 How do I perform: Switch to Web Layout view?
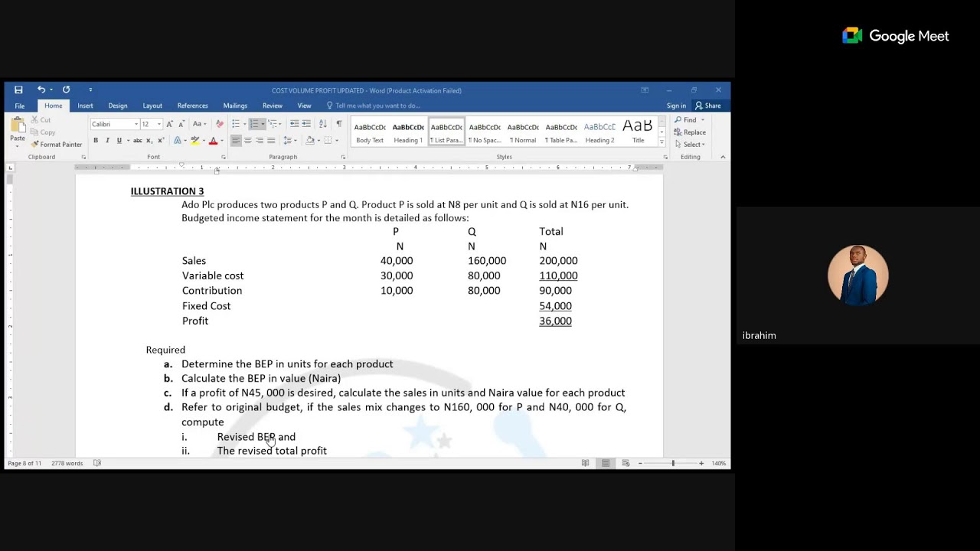tap(626, 463)
